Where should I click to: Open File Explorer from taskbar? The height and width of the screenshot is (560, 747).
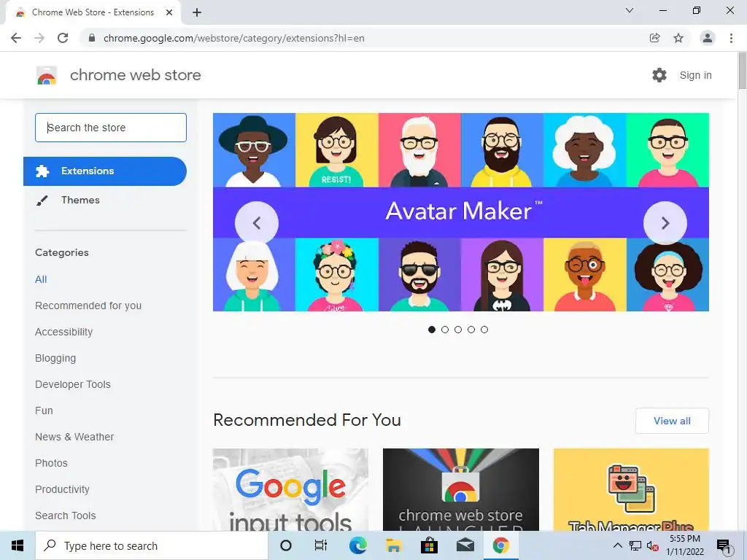pos(393,545)
